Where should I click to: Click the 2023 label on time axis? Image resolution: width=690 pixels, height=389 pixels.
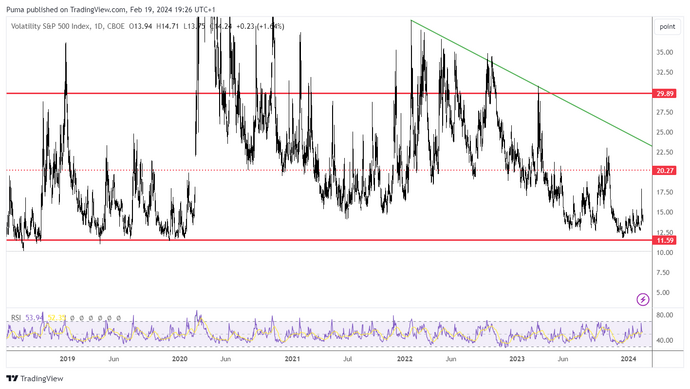(517, 359)
